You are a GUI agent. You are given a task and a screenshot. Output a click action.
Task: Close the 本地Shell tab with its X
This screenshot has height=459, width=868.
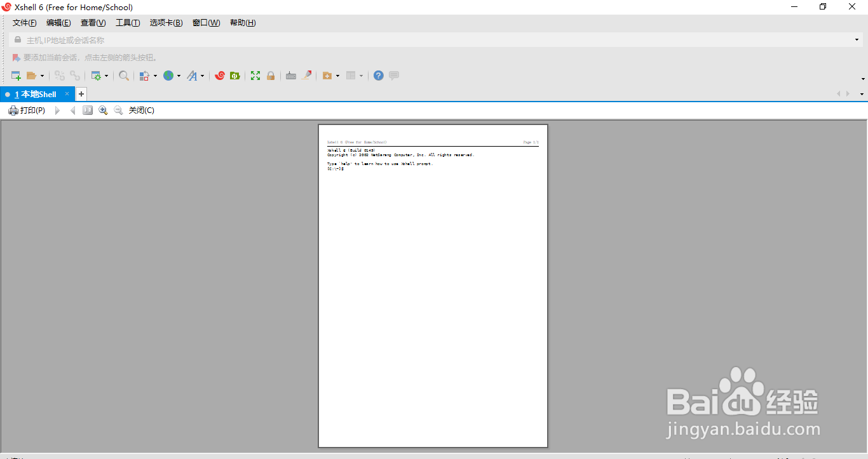pyautogui.click(x=67, y=94)
